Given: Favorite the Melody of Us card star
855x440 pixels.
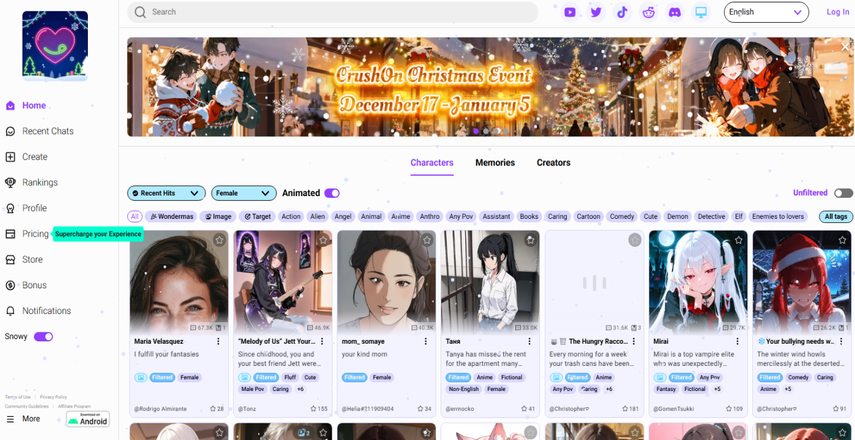Looking at the screenshot, I should (x=323, y=240).
